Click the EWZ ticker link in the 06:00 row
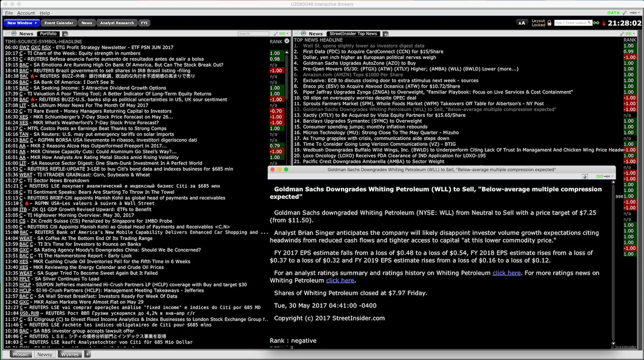This screenshot has height=360, width=644. pyautogui.click(x=24, y=47)
